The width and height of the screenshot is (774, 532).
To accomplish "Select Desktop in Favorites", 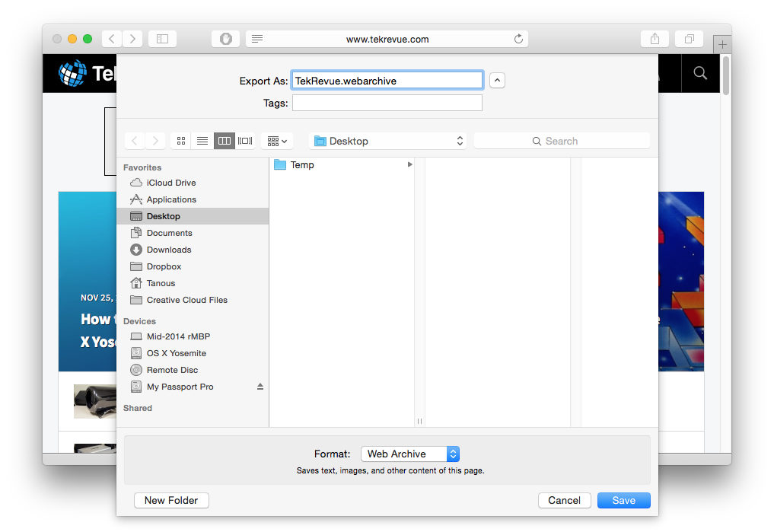I will pyautogui.click(x=193, y=216).
